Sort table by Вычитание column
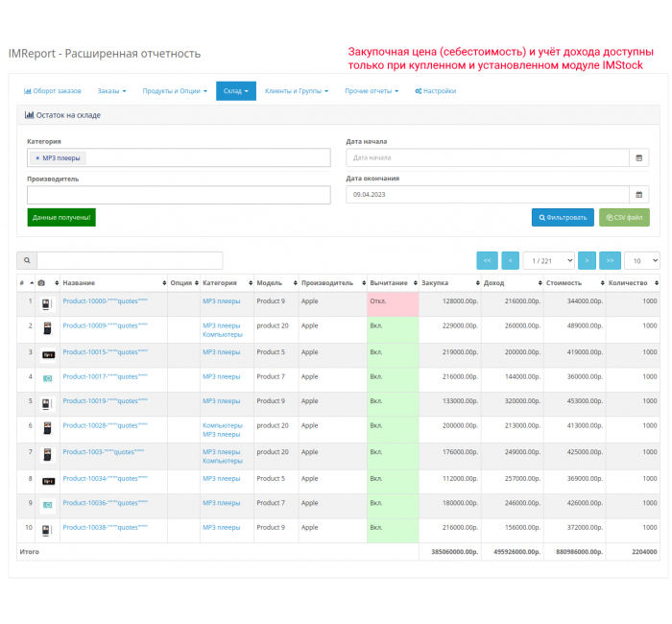Viewport: 672px width, 624px height. [x=393, y=283]
